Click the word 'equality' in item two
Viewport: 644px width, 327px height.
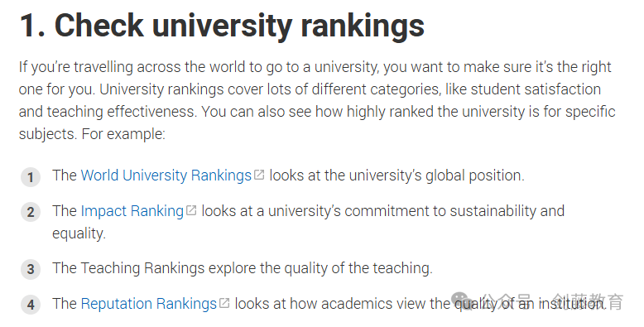click(x=79, y=233)
